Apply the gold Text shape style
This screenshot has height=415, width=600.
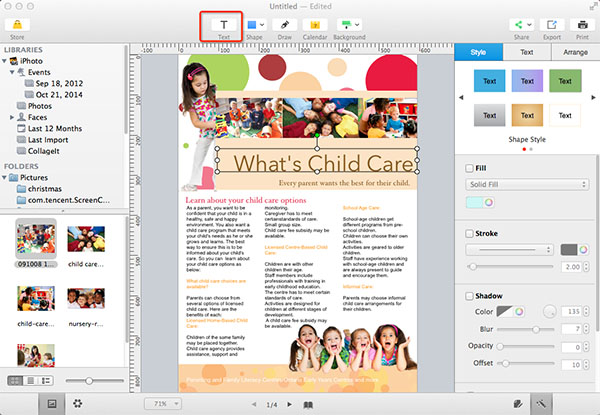[x=527, y=115]
